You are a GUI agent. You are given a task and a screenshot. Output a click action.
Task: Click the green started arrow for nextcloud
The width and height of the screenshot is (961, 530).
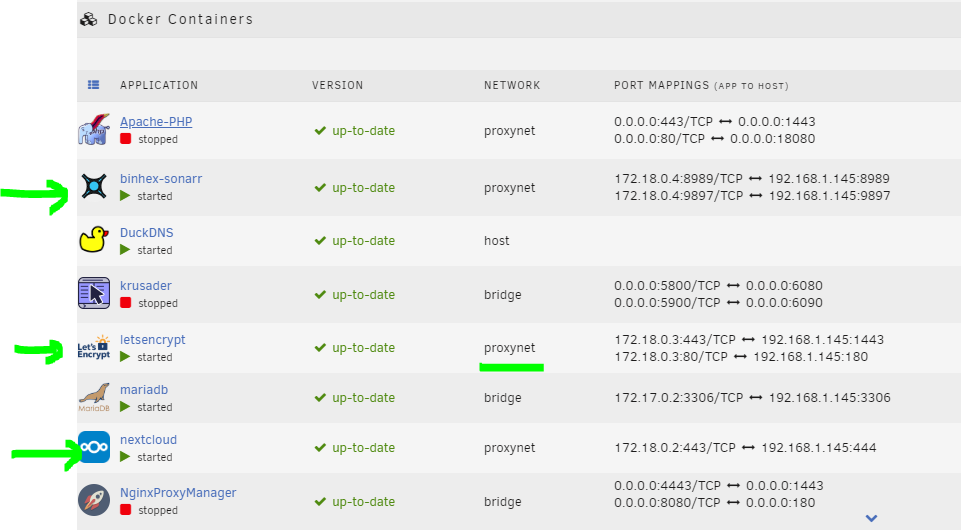pyautogui.click(x=125, y=457)
